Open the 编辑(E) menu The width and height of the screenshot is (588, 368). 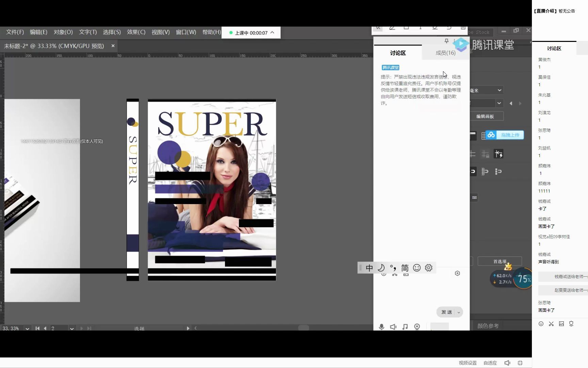[38, 32]
